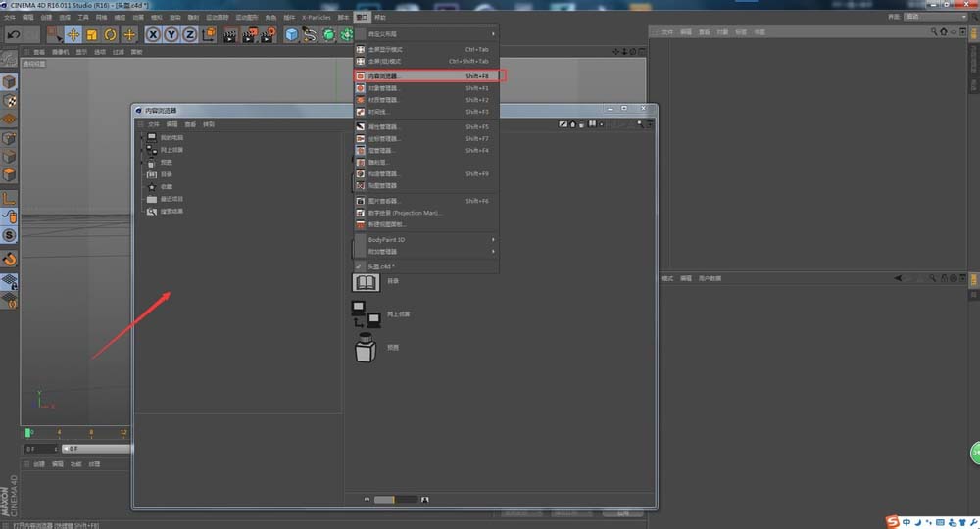Expand the BodyPaint 3D submenu

tap(427, 240)
